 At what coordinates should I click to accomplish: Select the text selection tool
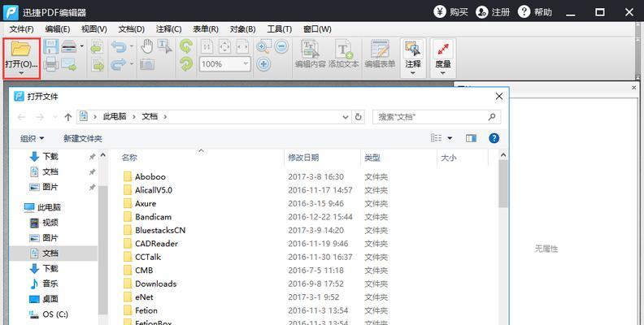pyautogui.click(x=165, y=46)
